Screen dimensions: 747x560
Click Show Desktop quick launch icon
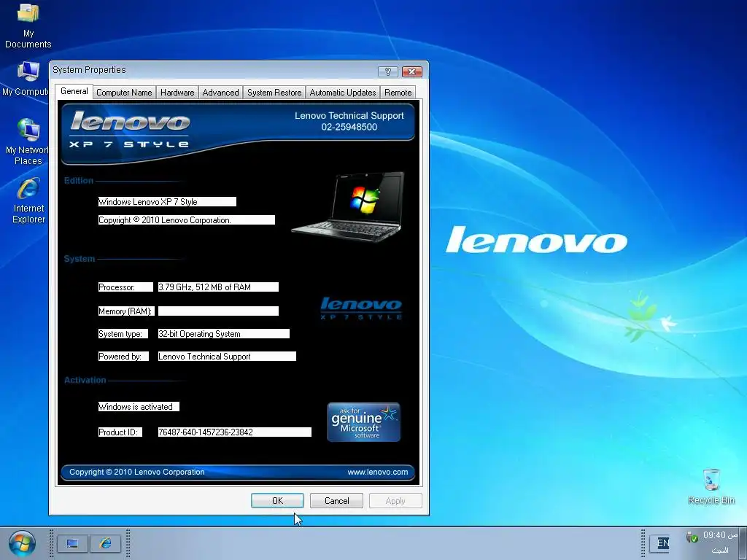[72, 543]
